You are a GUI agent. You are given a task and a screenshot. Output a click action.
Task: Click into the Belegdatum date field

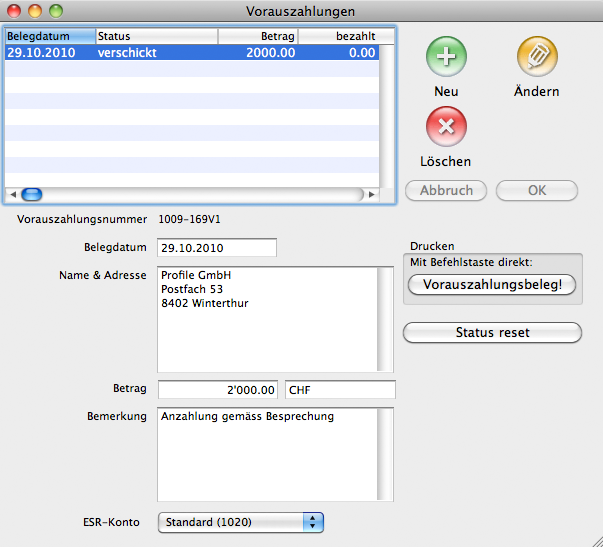point(216,247)
